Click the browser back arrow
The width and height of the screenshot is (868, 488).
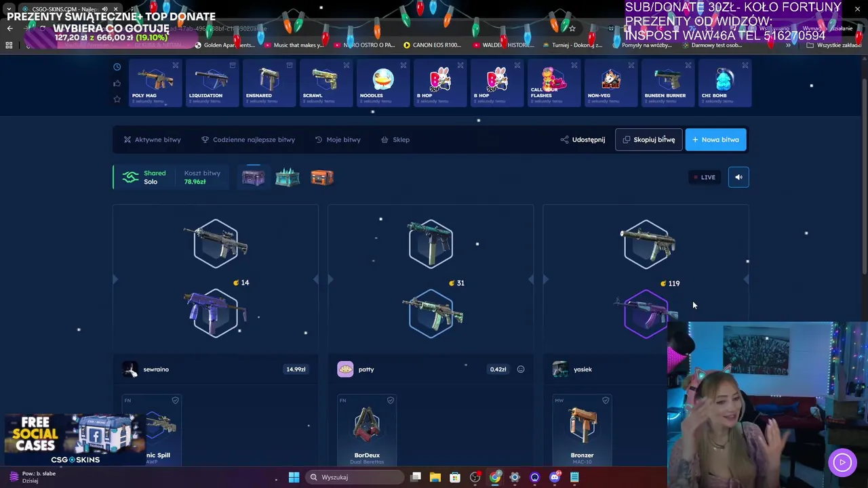tap(9, 28)
